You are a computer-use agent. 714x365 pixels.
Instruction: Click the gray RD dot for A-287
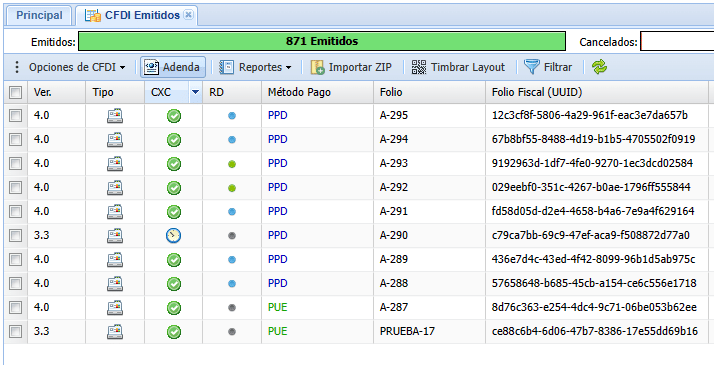click(x=232, y=308)
